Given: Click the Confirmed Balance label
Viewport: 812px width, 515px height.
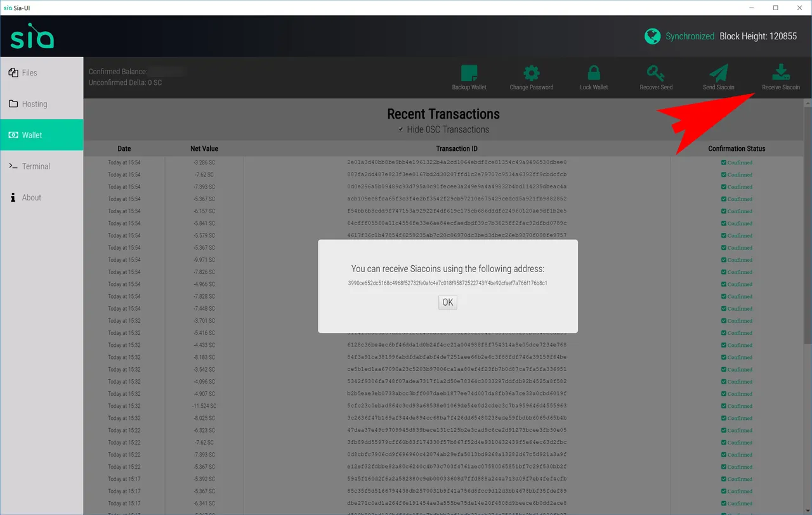Looking at the screenshot, I should coord(118,72).
